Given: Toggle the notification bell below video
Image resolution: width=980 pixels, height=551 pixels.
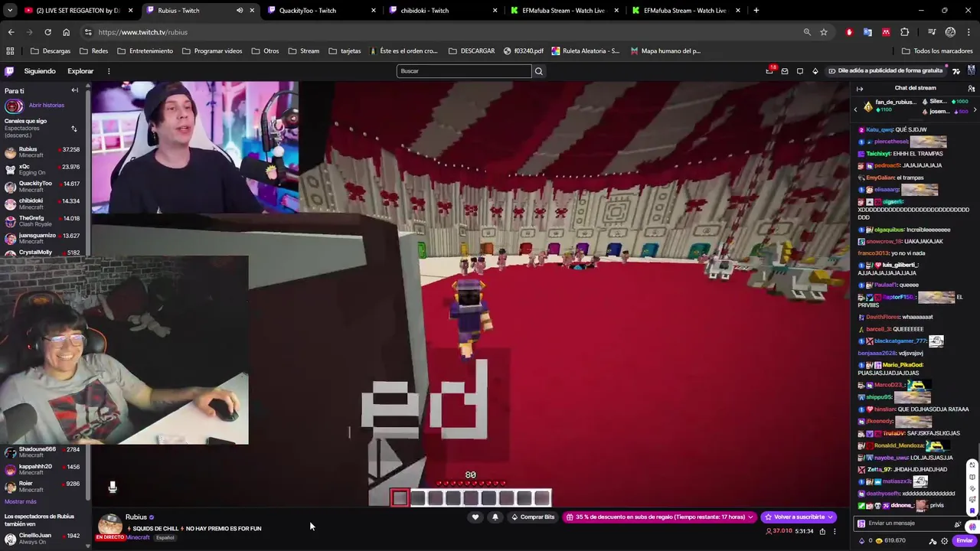Looking at the screenshot, I should point(495,517).
